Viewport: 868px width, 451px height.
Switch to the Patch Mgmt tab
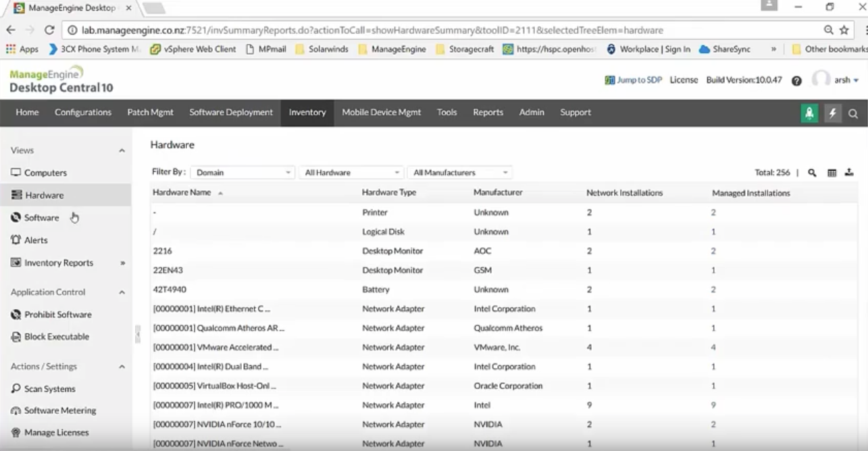pyautogui.click(x=150, y=113)
